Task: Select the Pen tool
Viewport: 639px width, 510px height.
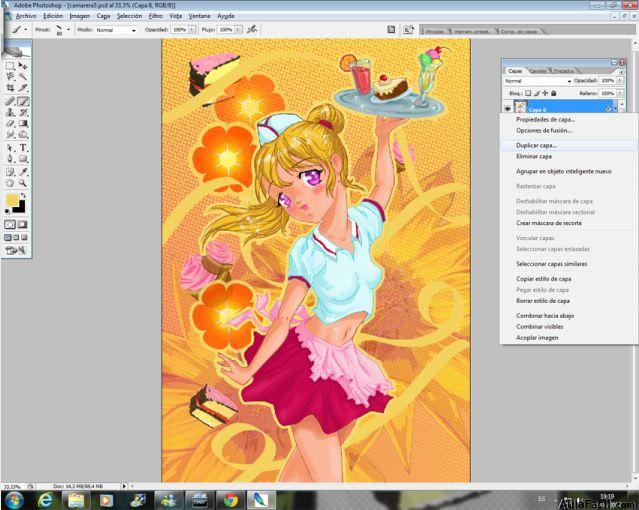Action: click(x=10, y=159)
